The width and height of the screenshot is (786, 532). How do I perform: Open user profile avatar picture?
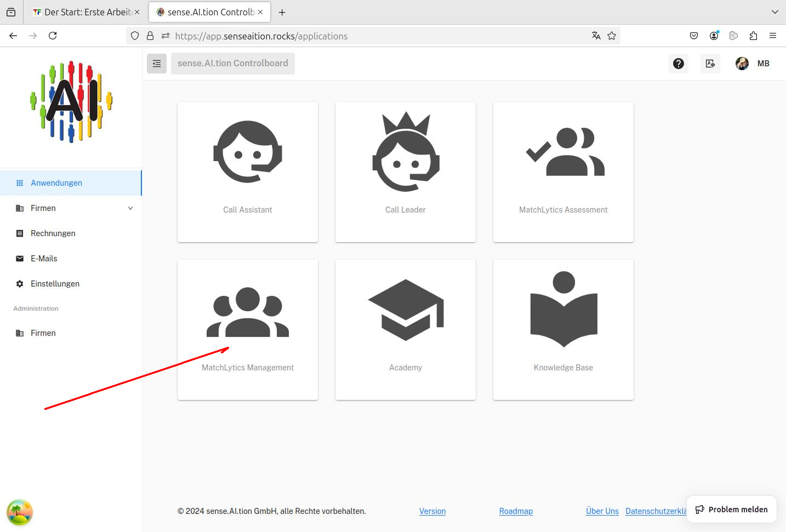tap(742, 64)
